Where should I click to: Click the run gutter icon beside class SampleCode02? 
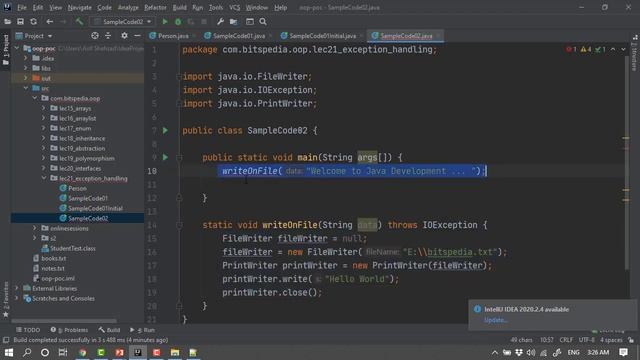[165, 131]
